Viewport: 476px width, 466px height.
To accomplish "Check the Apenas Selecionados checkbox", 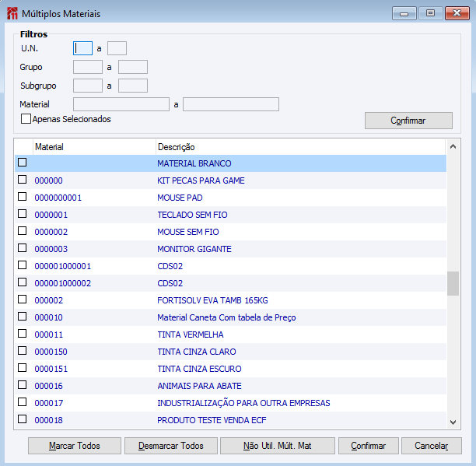I will (x=26, y=119).
